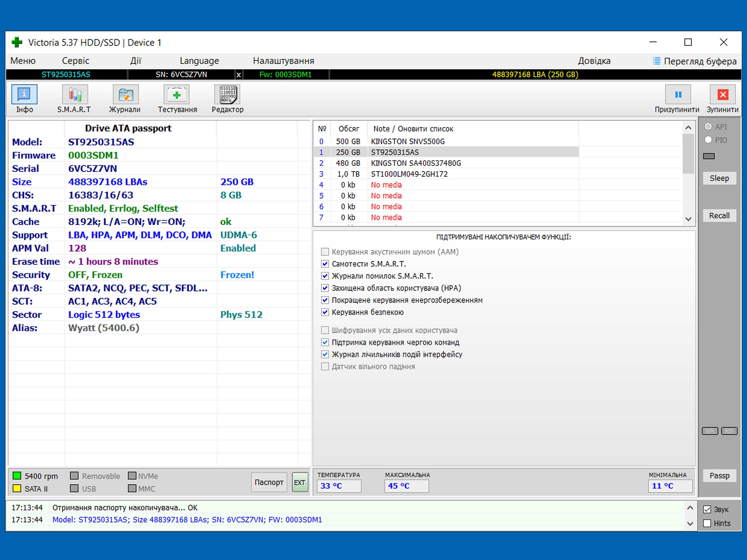Toggle Самотести S.M.A.R.T. checkbox
The width and height of the screenshot is (747, 560).
click(x=325, y=264)
